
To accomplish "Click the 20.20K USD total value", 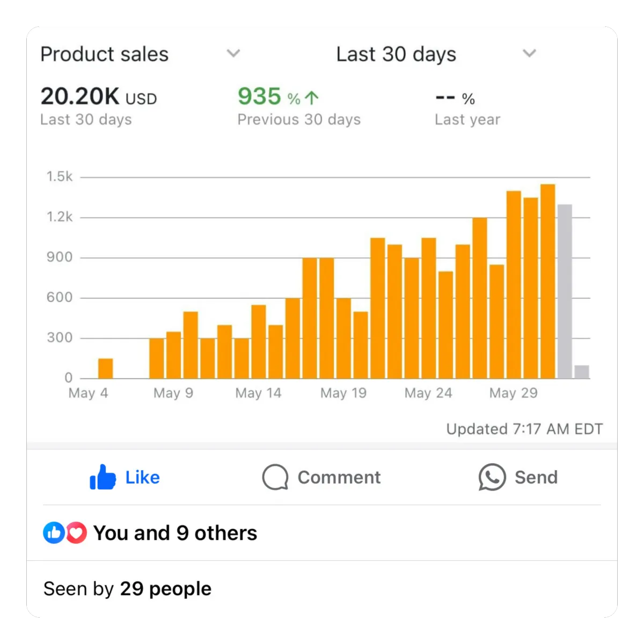I will [99, 97].
